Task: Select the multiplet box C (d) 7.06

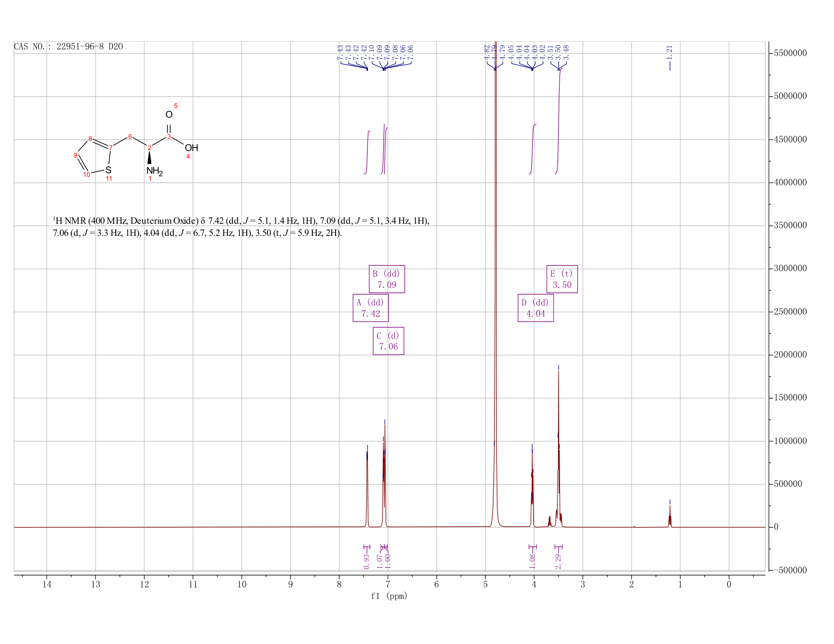Action: click(388, 341)
